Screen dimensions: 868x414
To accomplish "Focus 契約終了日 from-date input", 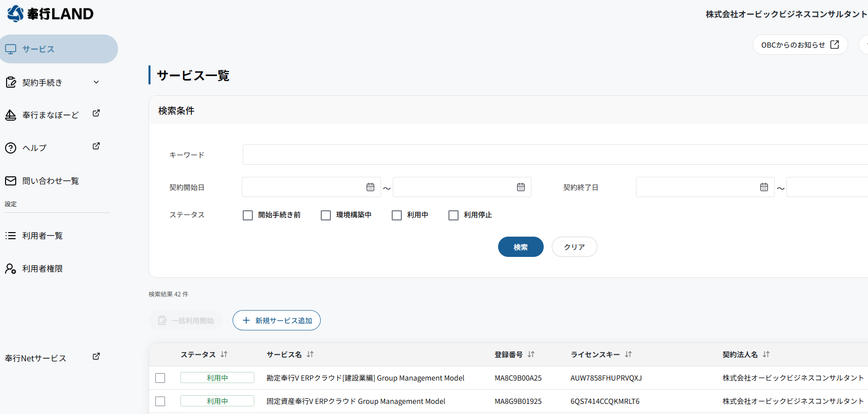I will point(705,187).
